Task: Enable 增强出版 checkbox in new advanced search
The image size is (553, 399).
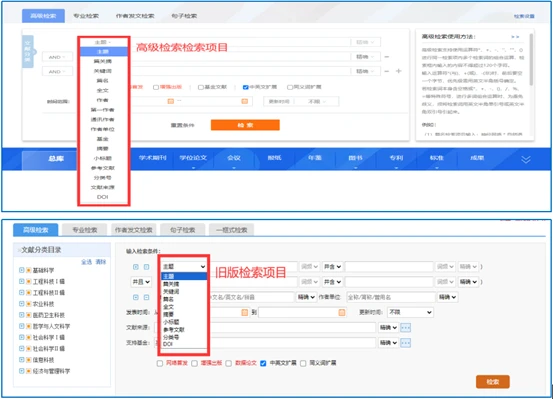Action: (156, 87)
